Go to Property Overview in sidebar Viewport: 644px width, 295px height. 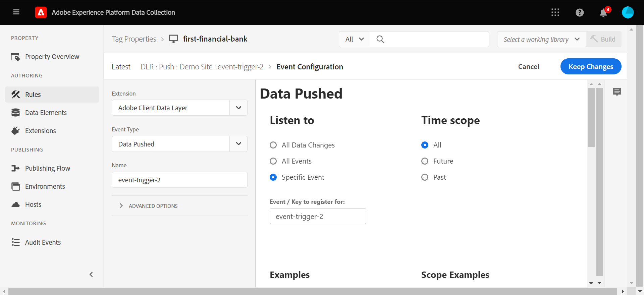point(52,57)
